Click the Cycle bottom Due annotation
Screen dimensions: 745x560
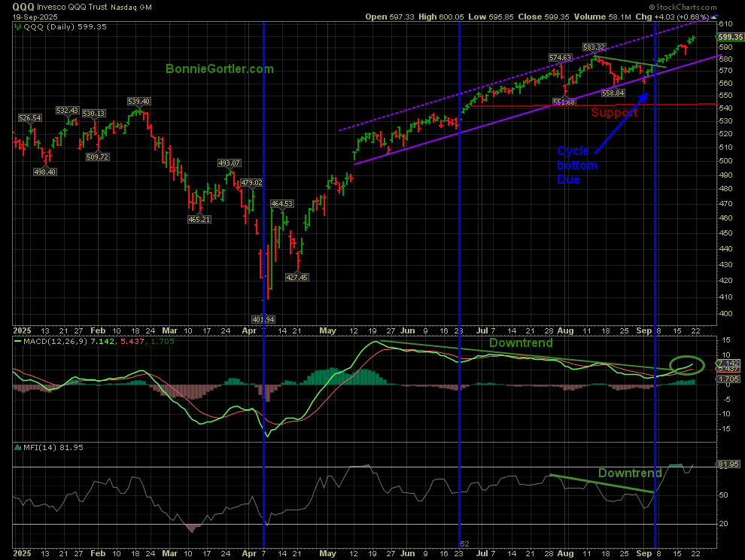576,165
